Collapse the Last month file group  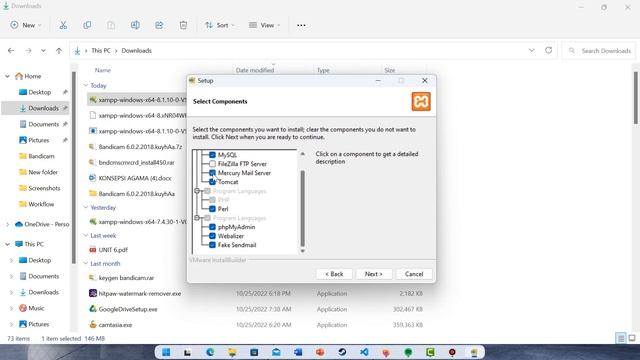click(x=86, y=264)
